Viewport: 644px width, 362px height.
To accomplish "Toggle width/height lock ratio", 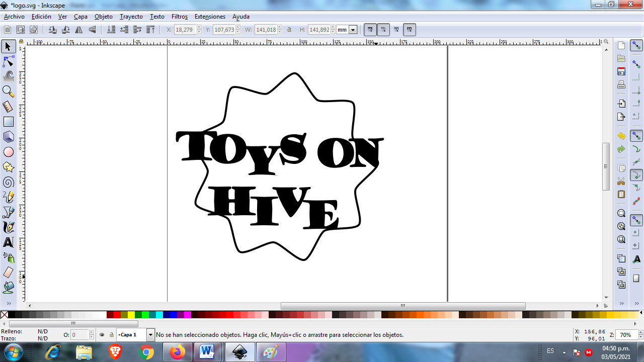I will click(x=289, y=30).
